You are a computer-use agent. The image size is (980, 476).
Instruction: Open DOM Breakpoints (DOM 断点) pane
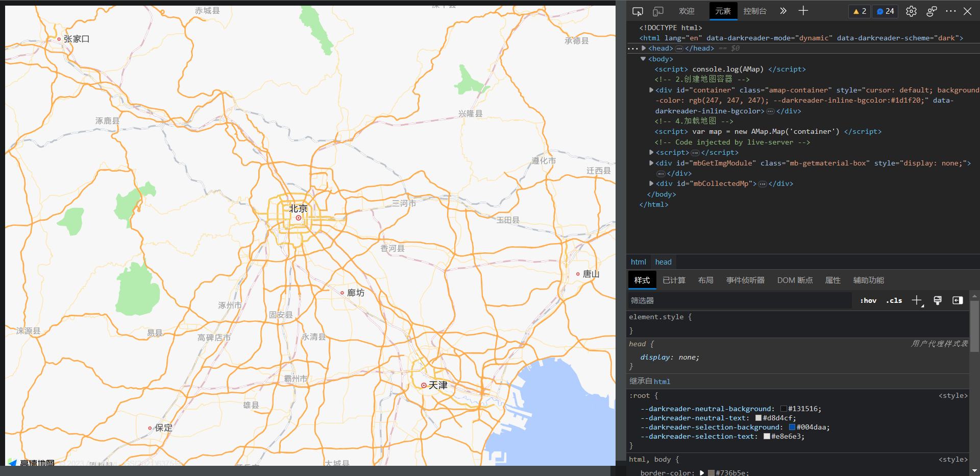795,280
